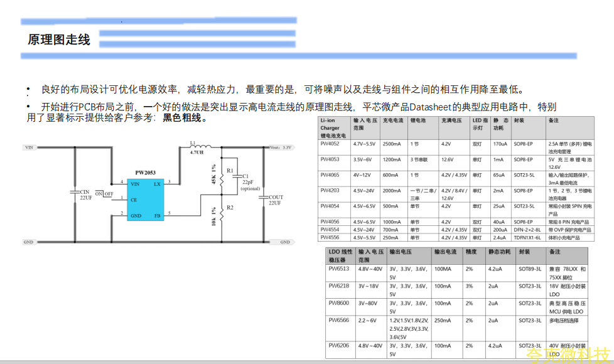
Task: Select PW4203 in the charger table
Action: [330, 190]
